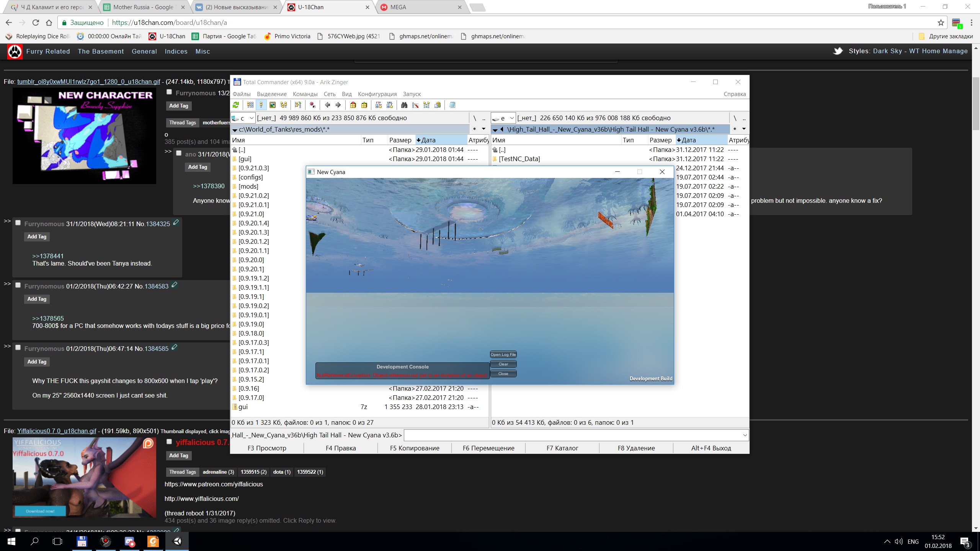Open the Выделение menu
This screenshot has height=551, width=980.
(x=272, y=94)
